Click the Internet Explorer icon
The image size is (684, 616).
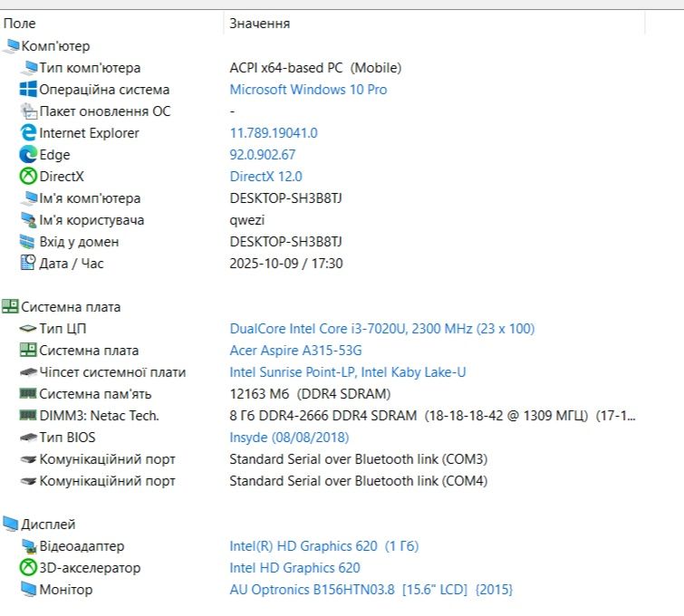(28, 133)
